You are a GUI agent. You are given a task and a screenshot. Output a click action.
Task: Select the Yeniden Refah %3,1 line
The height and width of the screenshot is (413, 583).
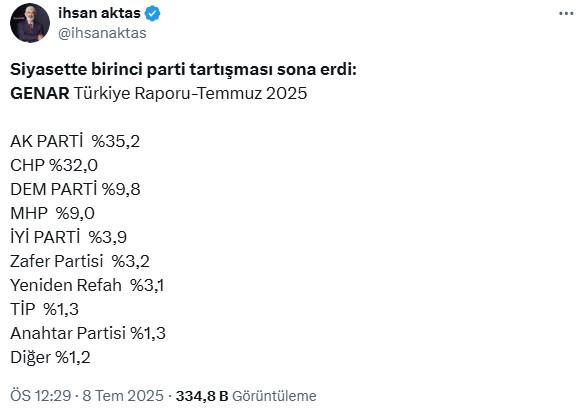point(87,285)
